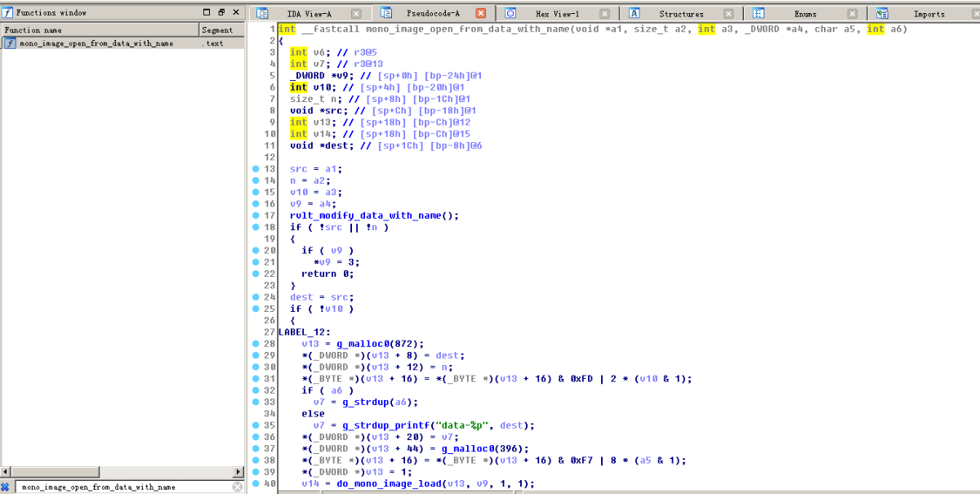Toggle breakpoint dot on line 14
Viewport: 980px width, 494px height.
click(255, 180)
